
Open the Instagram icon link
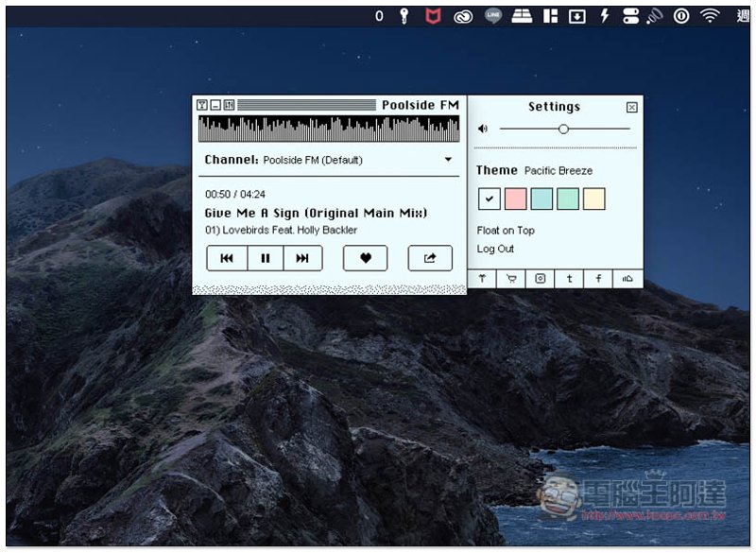pos(541,279)
